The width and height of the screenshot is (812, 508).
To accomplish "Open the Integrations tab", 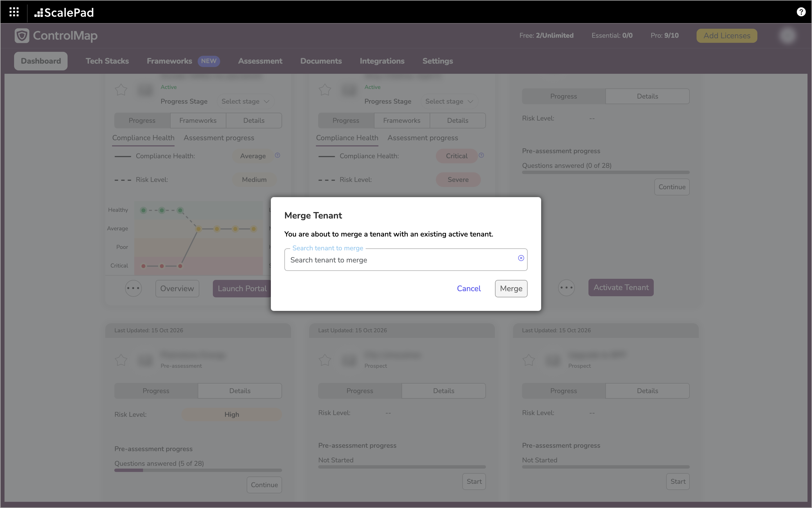I will click(382, 61).
